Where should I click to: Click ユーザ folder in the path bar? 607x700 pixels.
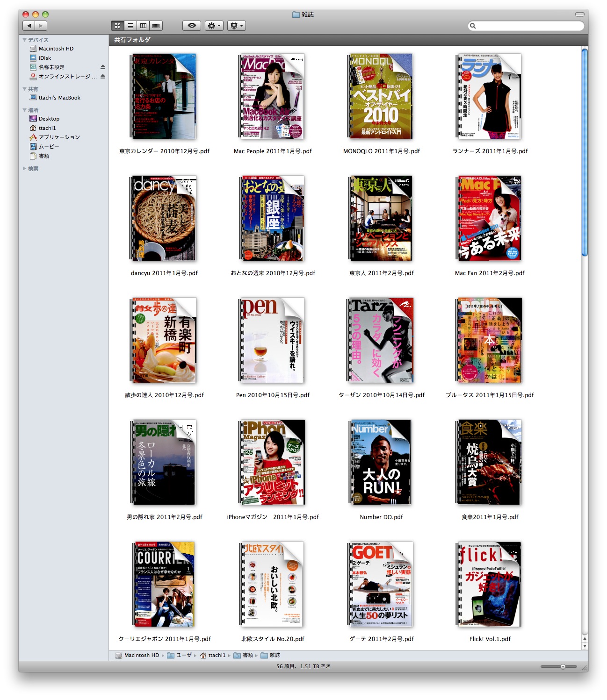183,655
